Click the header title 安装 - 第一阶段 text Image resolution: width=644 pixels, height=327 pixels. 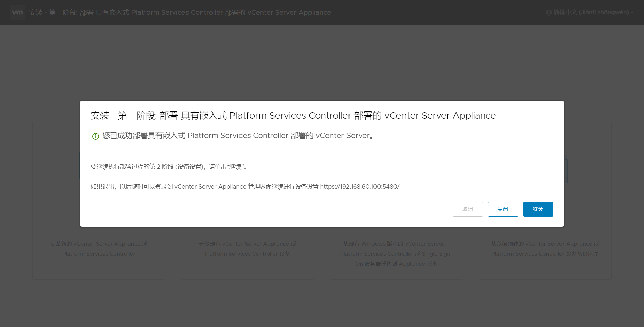180,12
